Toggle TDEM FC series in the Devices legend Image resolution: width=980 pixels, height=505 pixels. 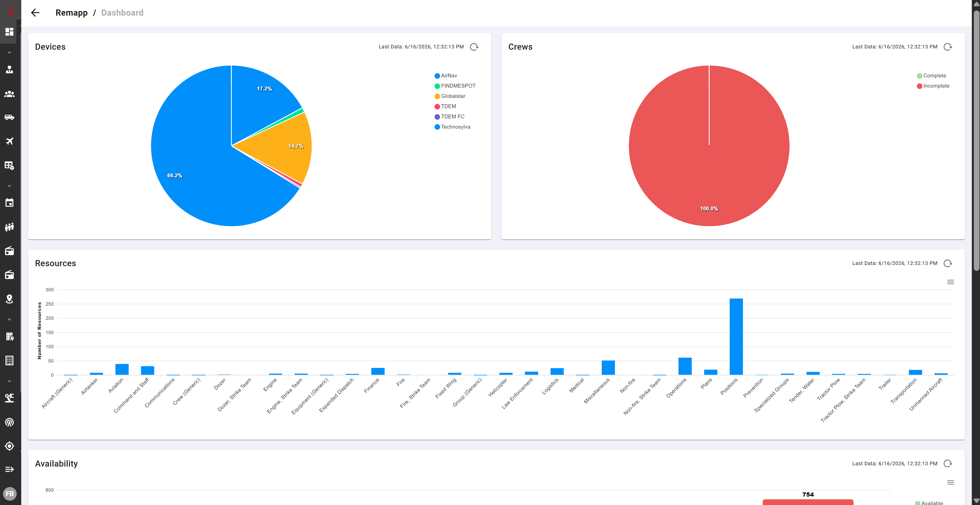point(450,117)
